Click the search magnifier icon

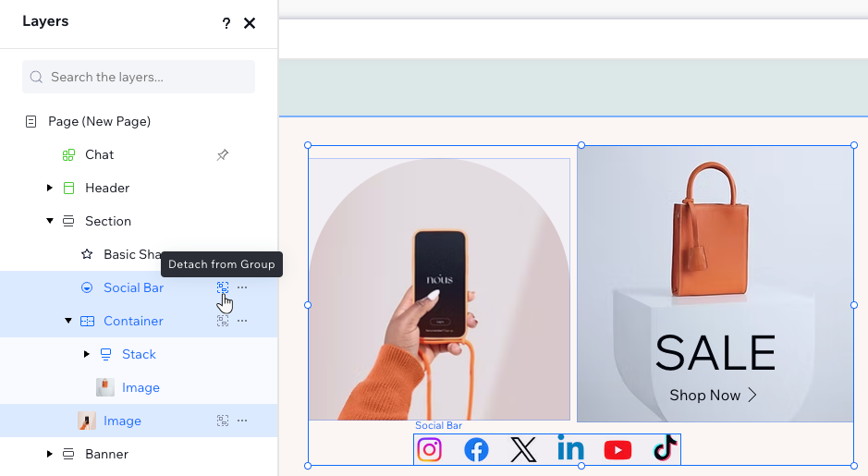tap(37, 77)
